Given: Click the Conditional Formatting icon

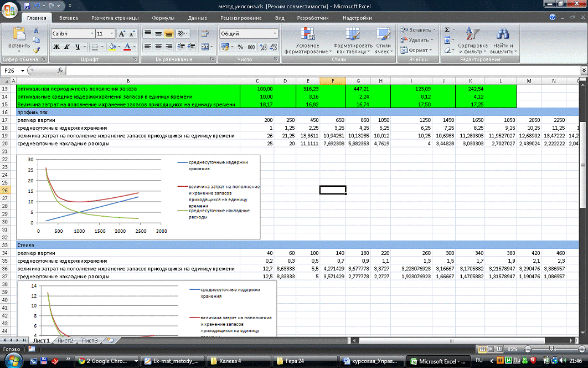Looking at the screenshot, I should (307, 40).
